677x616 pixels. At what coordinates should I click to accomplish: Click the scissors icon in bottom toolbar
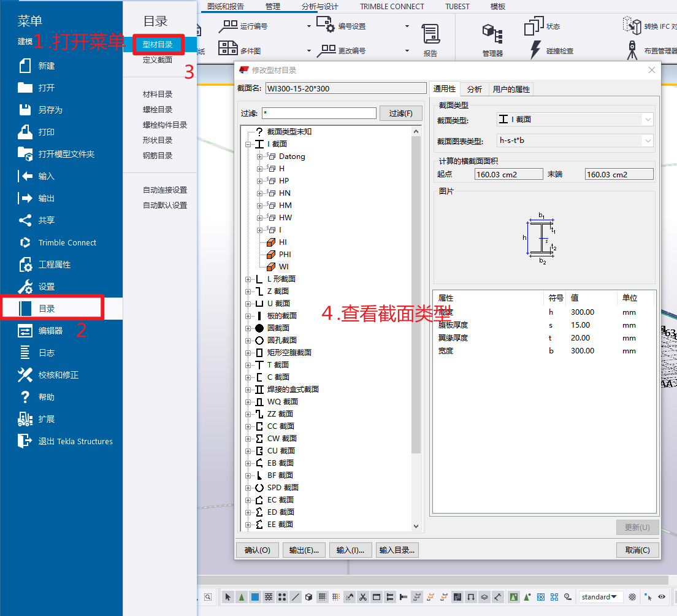362,597
